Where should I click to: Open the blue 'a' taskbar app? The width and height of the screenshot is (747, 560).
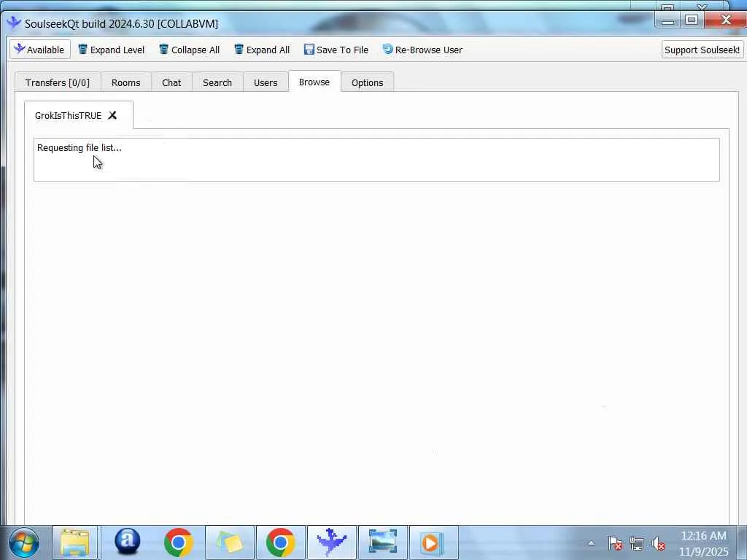(x=127, y=542)
